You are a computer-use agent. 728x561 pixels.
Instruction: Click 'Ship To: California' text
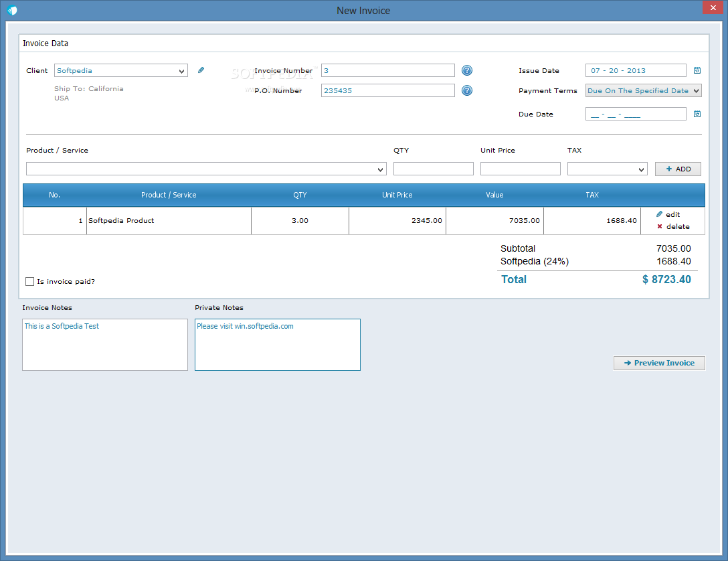(89, 88)
